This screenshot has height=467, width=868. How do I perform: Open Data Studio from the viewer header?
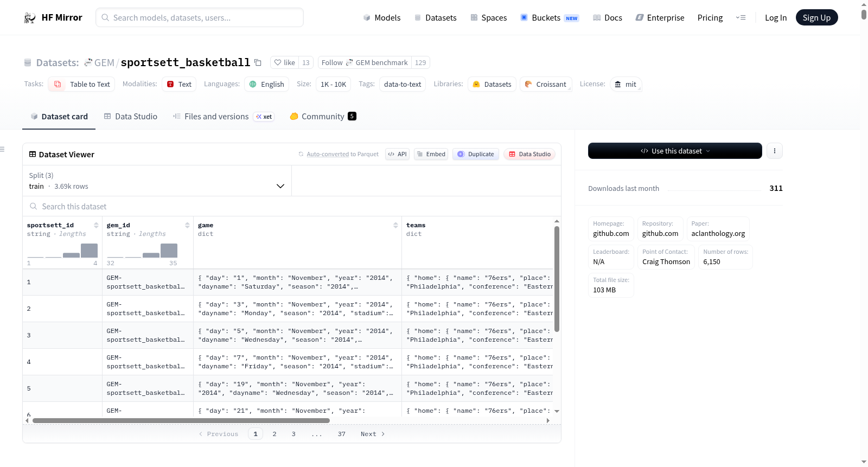pos(529,154)
